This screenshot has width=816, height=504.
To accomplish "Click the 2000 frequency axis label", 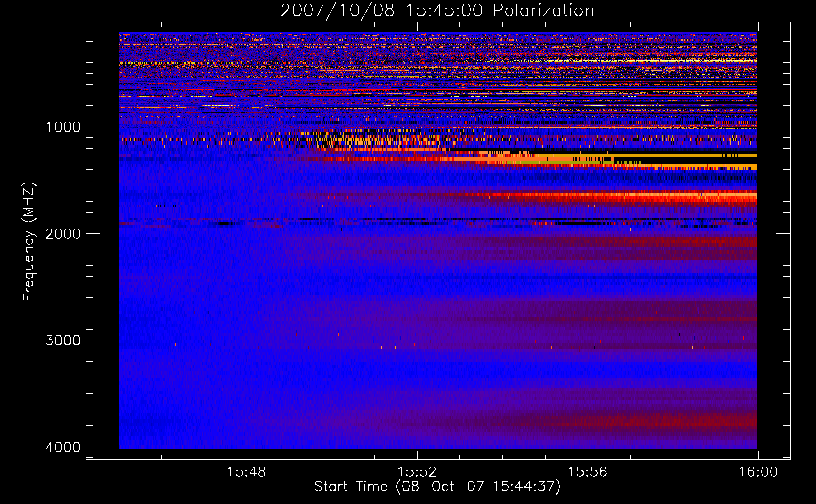I will pos(63,233).
